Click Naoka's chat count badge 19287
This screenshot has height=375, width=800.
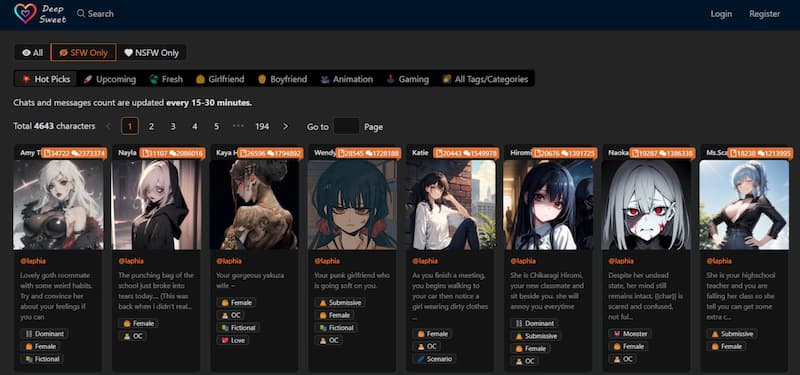coord(662,153)
